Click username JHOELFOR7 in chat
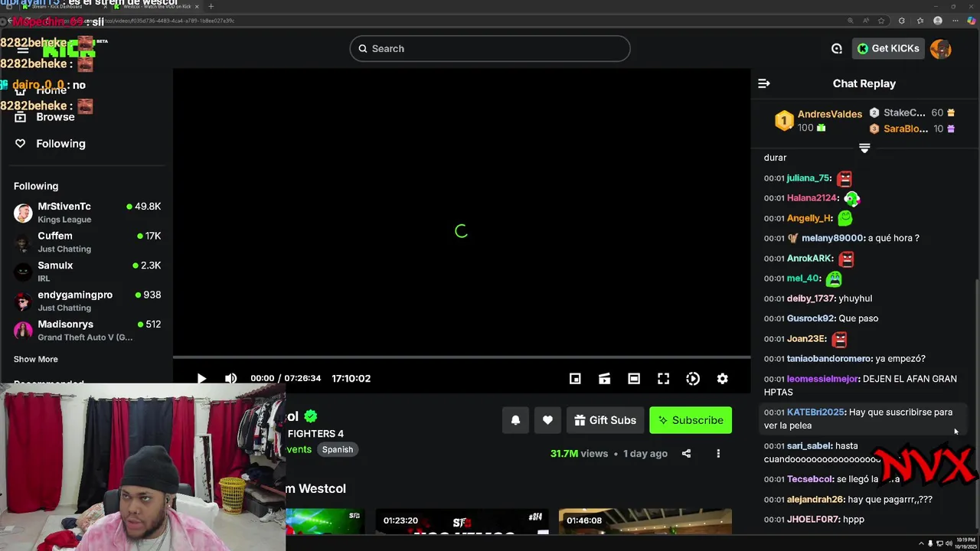 (x=813, y=519)
